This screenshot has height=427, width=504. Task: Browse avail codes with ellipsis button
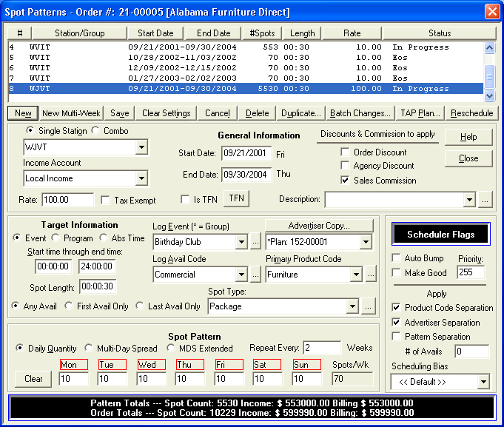[x=255, y=275]
